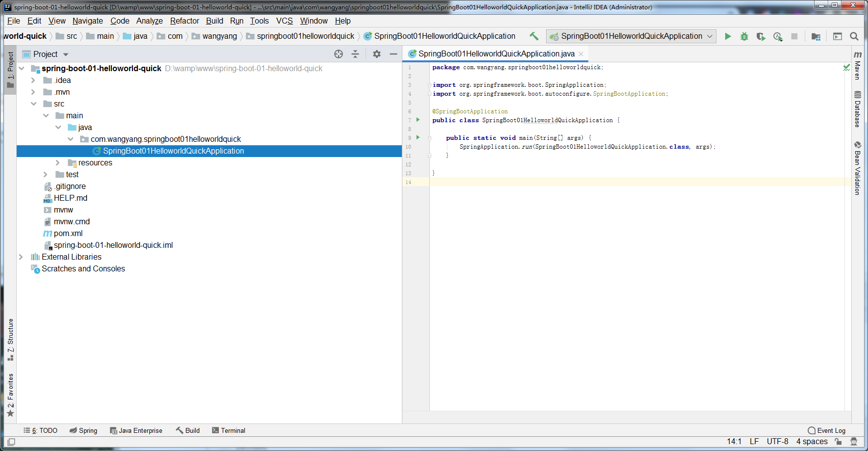Build the project with the hammer icon
Screen dimensions: 868x451
[x=534, y=36]
